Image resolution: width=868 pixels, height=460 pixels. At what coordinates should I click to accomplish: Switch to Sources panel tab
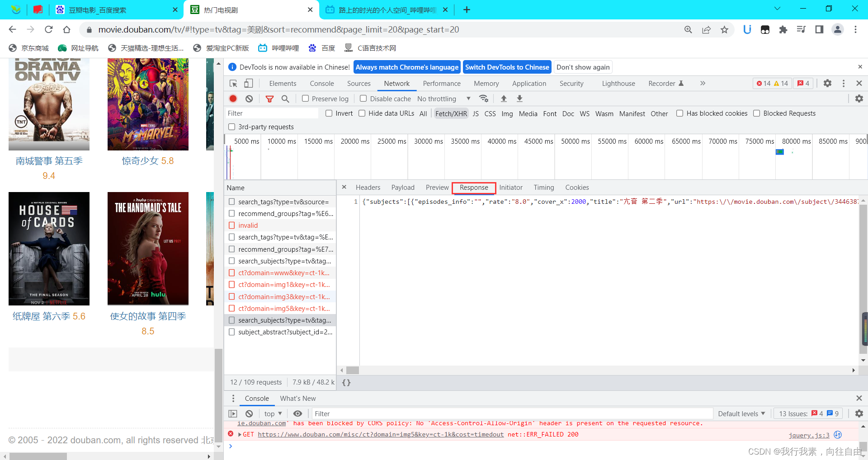click(x=359, y=84)
